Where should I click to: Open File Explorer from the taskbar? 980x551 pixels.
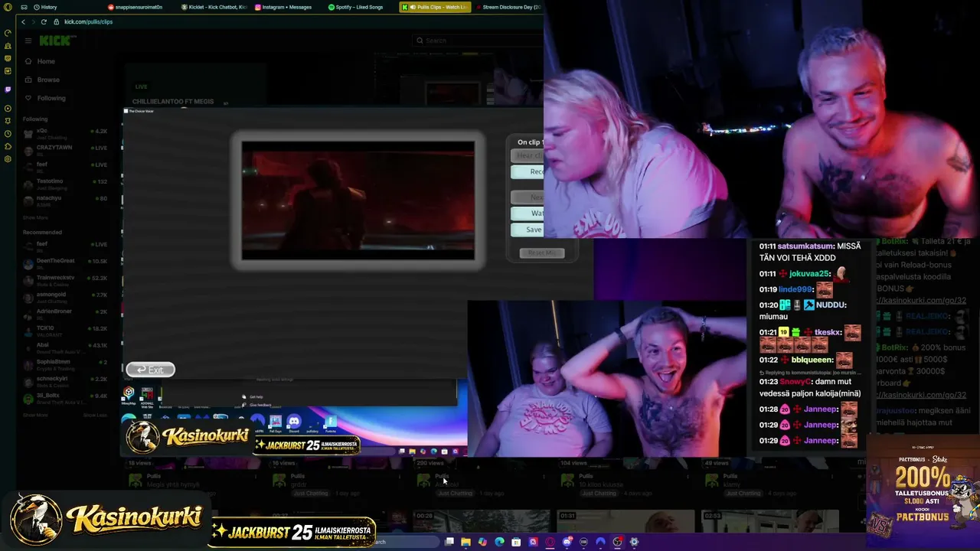[465, 542]
